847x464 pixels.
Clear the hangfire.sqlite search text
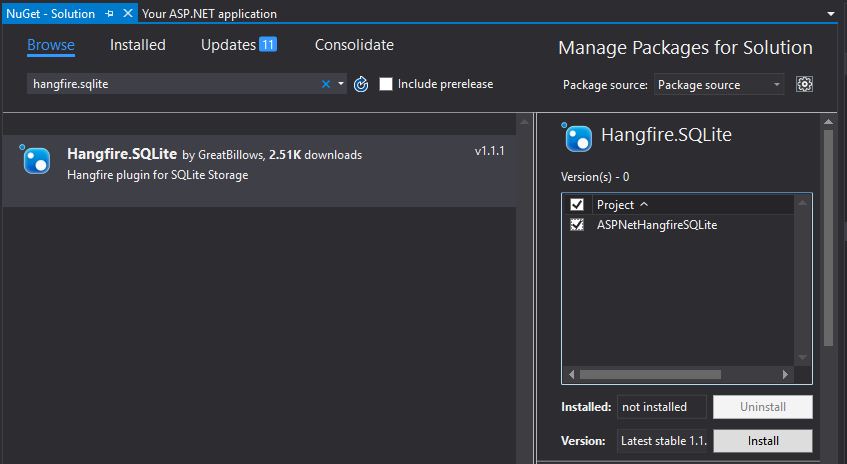pyautogui.click(x=325, y=85)
